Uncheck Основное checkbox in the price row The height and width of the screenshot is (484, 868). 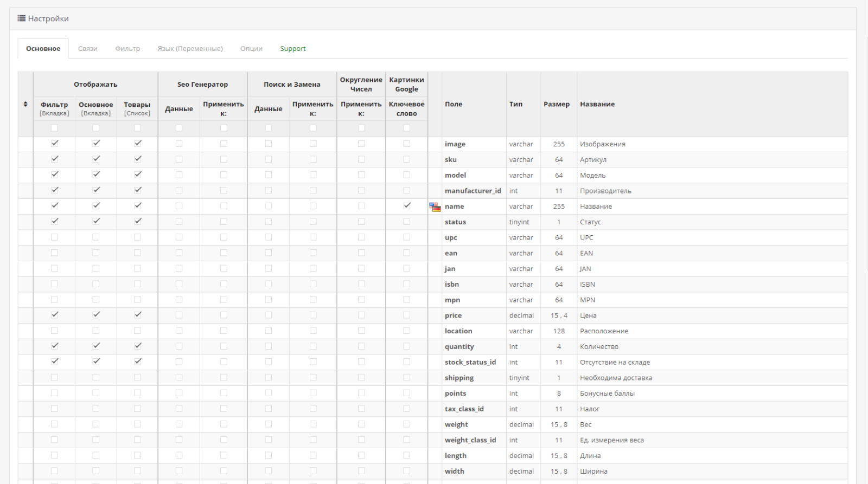[96, 315]
